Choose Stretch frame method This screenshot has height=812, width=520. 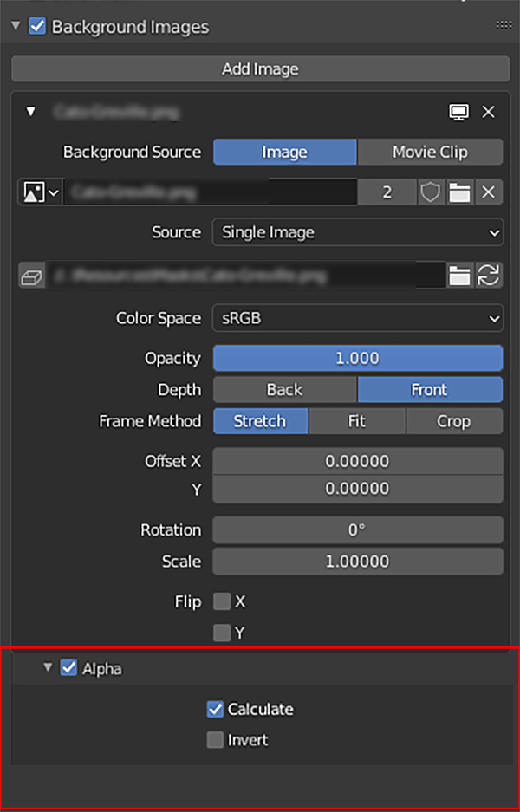click(x=261, y=421)
